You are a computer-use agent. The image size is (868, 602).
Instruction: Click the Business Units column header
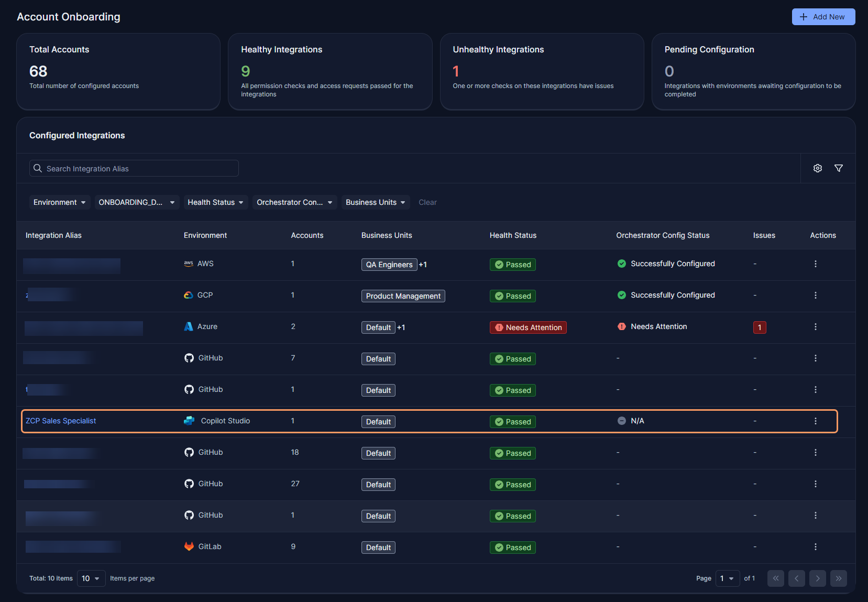pos(387,235)
